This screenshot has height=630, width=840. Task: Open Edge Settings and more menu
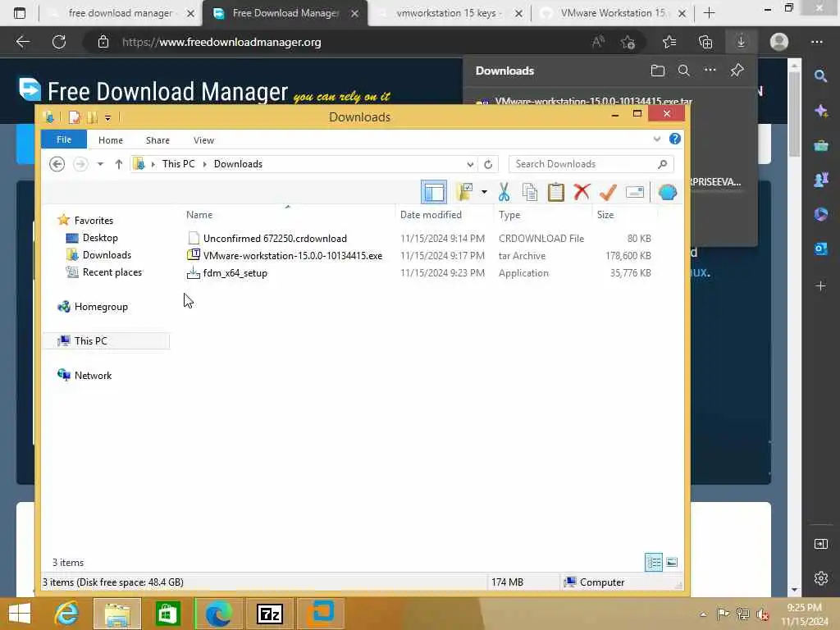tap(816, 42)
